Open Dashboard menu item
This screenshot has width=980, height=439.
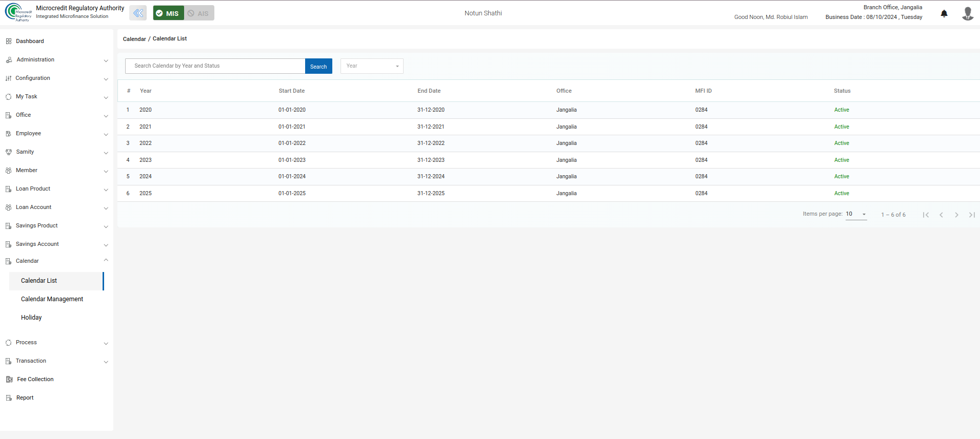[x=30, y=41]
